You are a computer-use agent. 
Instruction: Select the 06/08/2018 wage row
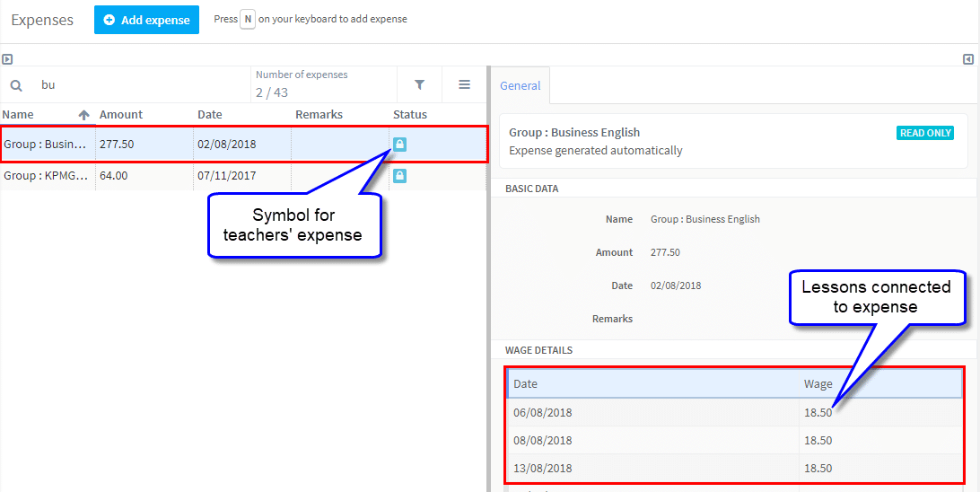click(x=734, y=413)
